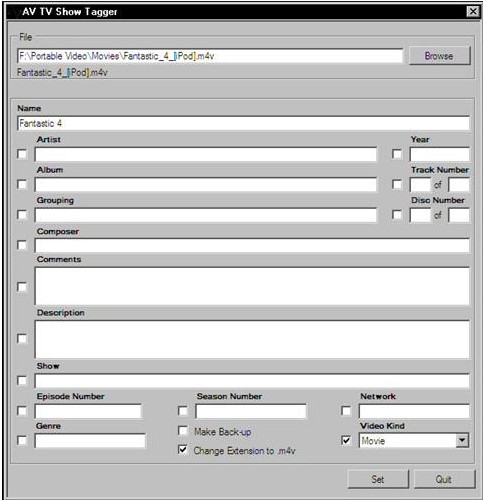This screenshot has width=484, height=500.
Task: Click the first Disc Number field
Action: tap(420, 215)
